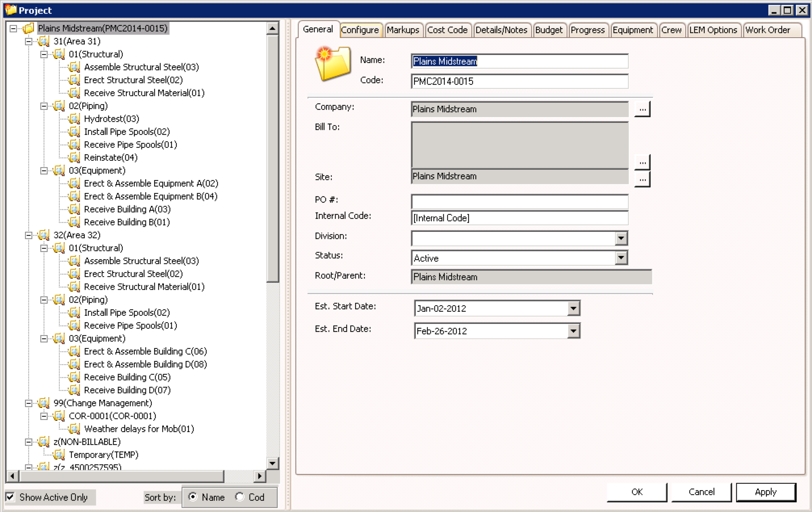Click the Temporary(TEMP) node icon
812x512 pixels.
pos(59,455)
